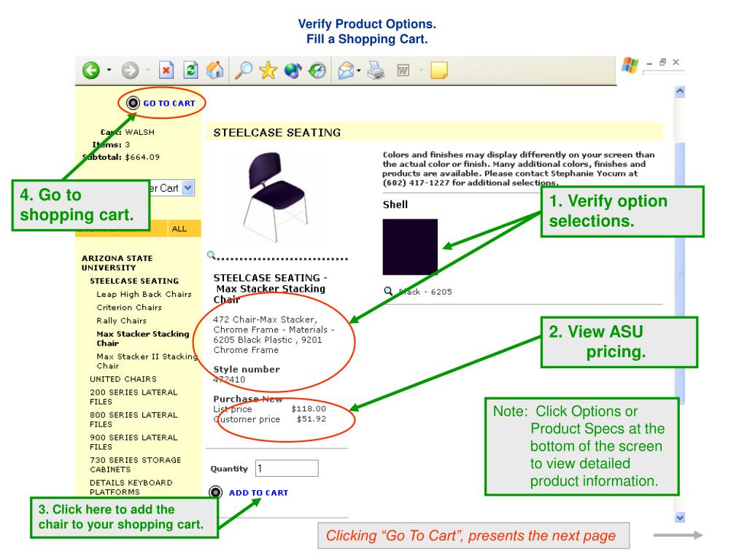Click the Stop loading icon

(x=166, y=71)
